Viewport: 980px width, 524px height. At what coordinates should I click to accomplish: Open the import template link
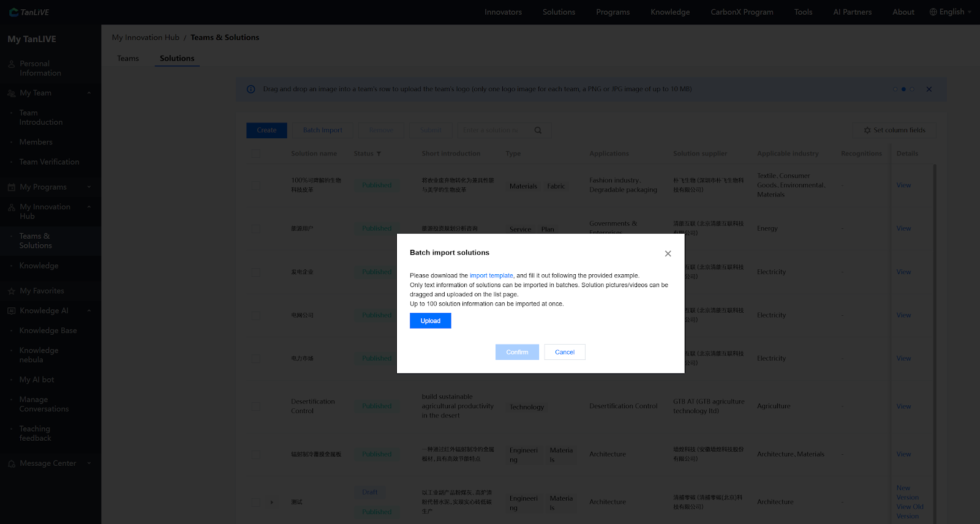(x=491, y=275)
